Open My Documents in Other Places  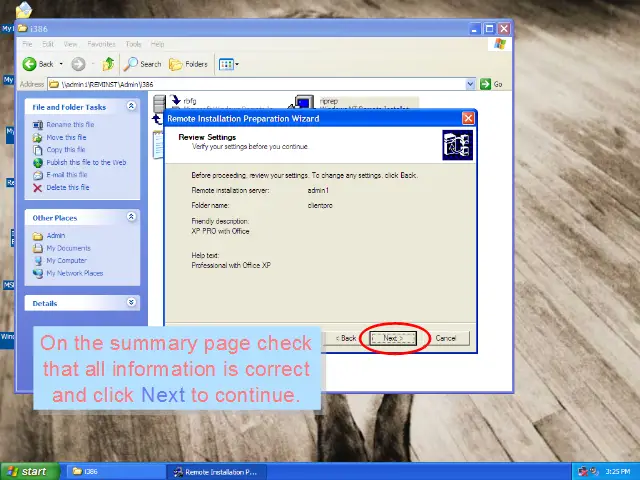point(69,248)
